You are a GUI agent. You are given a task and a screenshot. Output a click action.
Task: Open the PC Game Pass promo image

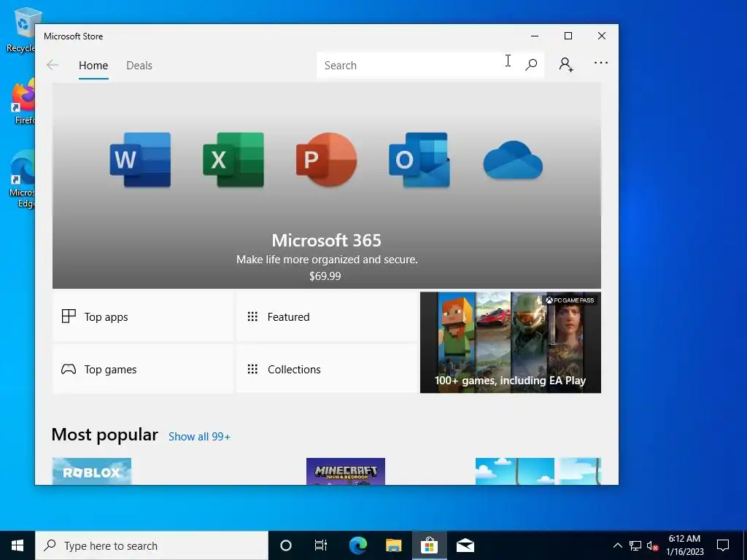coord(510,343)
